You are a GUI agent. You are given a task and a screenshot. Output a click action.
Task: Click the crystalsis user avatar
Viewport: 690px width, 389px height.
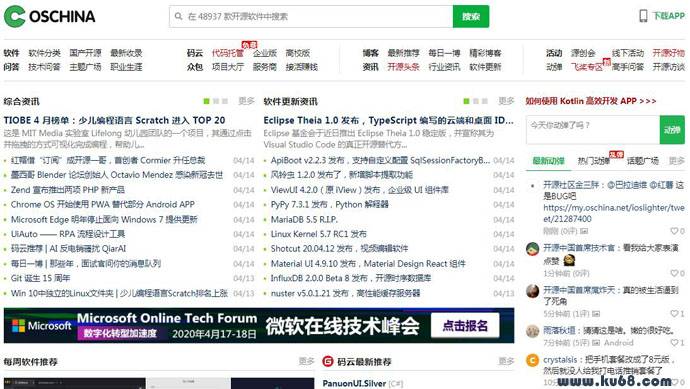tap(532, 360)
